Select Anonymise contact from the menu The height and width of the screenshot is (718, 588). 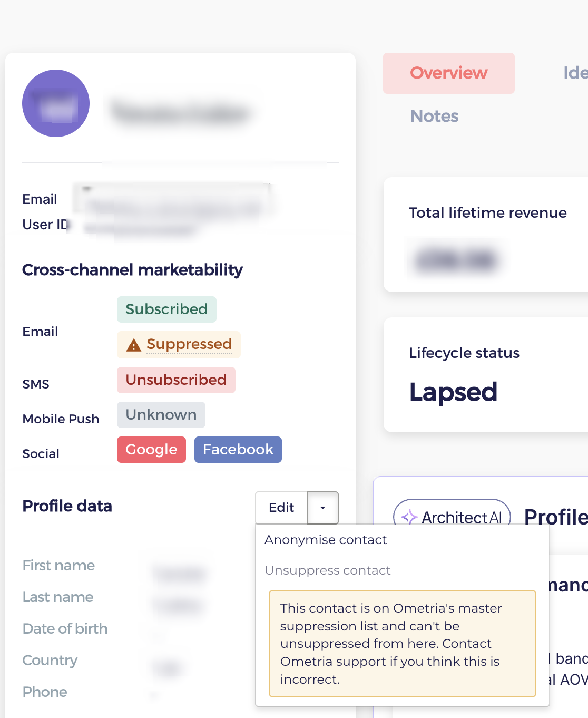coord(326,540)
